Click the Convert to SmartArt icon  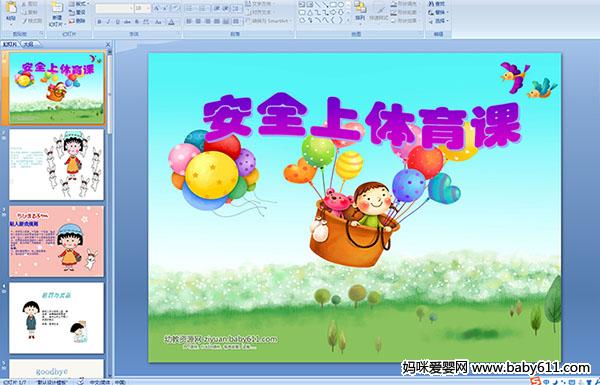point(248,21)
